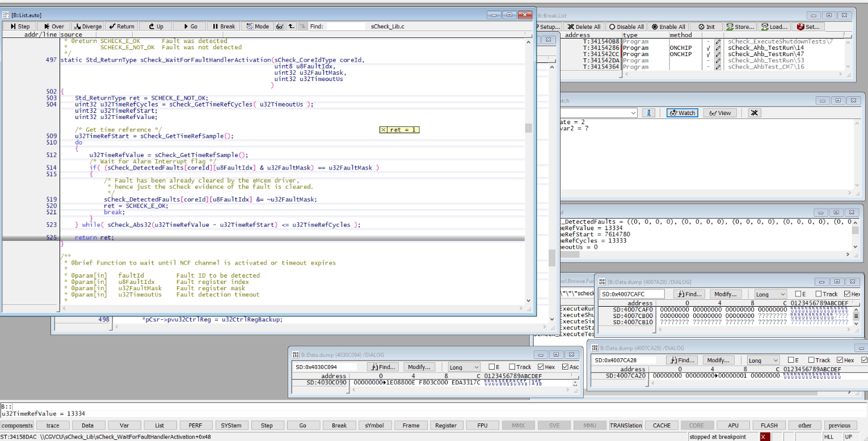Click the info icon in the Watch window
The image size is (868, 441).
click(x=649, y=113)
